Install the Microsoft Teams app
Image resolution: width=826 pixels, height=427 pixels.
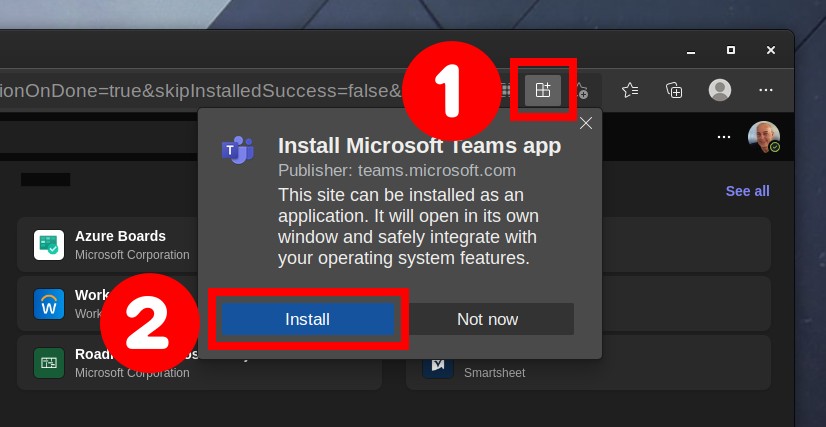click(308, 319)
